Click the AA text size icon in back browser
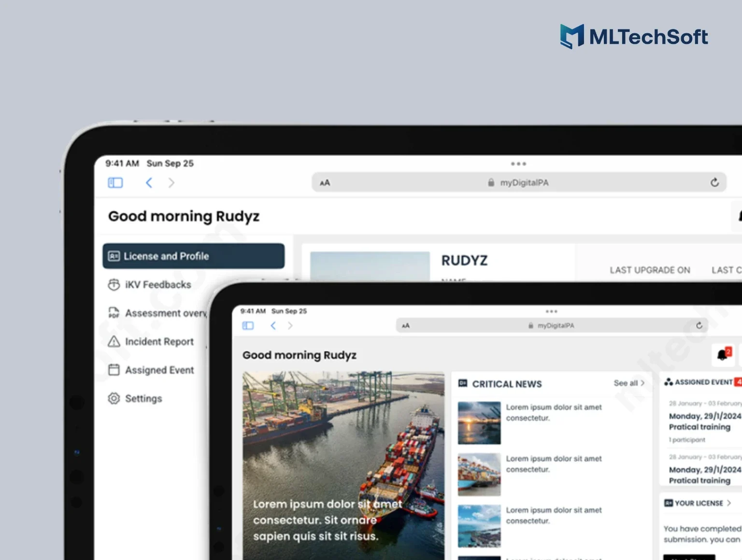 point(325,183)
